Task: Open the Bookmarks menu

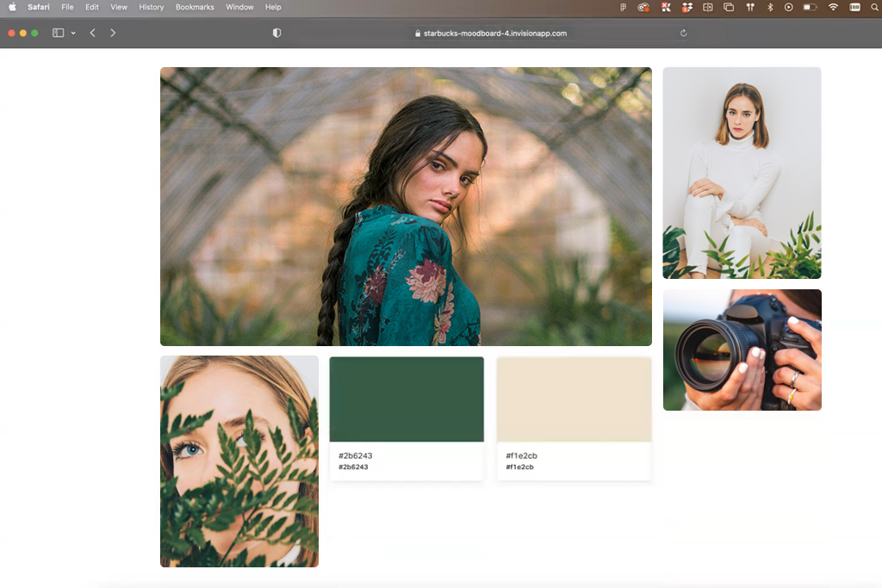Action: [195, 7]
